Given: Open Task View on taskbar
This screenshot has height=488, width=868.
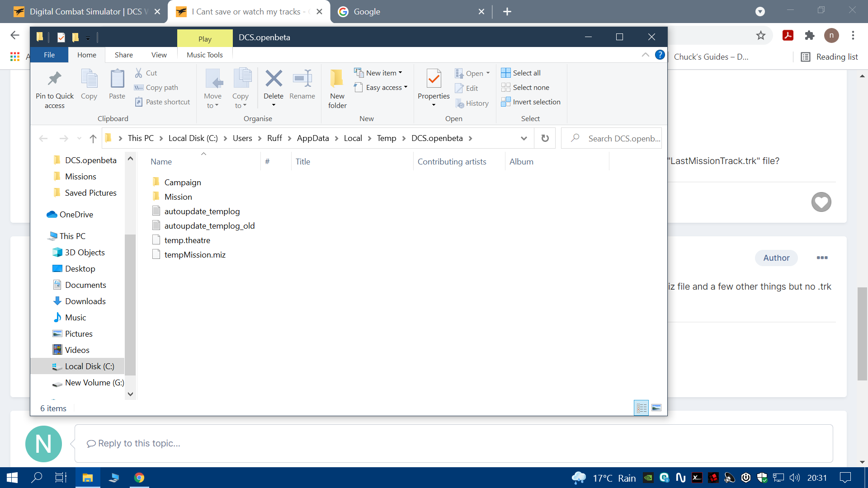Looking at the screenshot, I should point(61,478).
